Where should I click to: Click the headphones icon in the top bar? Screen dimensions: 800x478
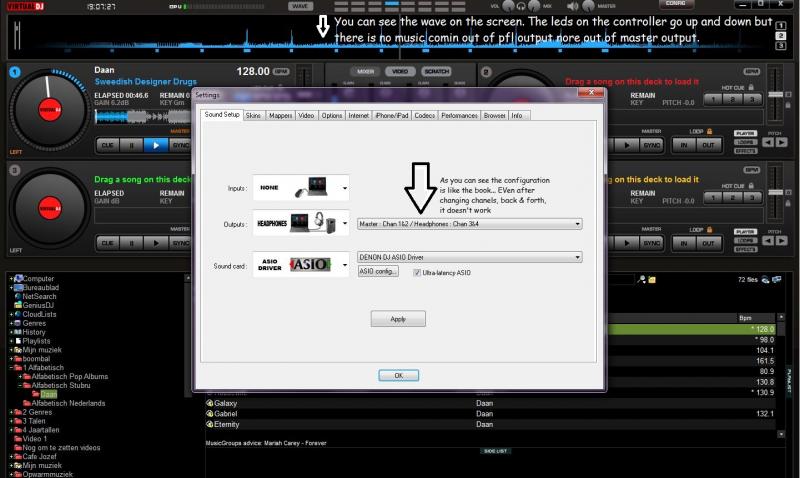pos(520,6)
